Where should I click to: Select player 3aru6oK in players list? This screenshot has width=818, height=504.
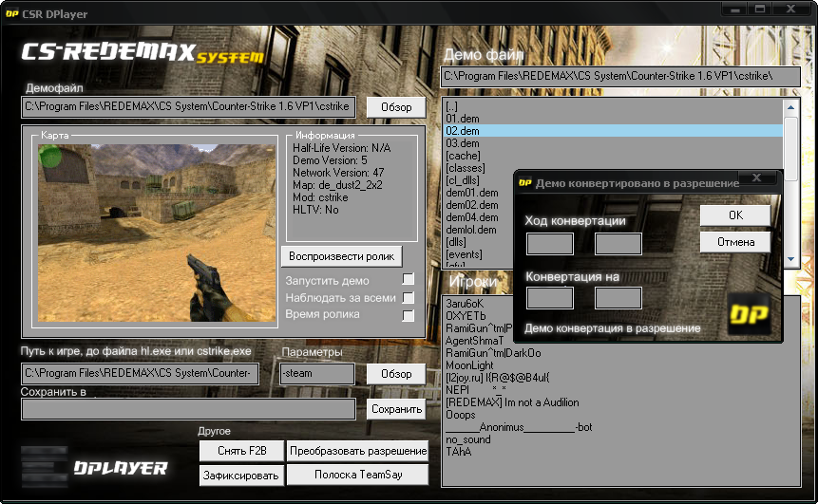pyautogui.click(x=465, y=304)
